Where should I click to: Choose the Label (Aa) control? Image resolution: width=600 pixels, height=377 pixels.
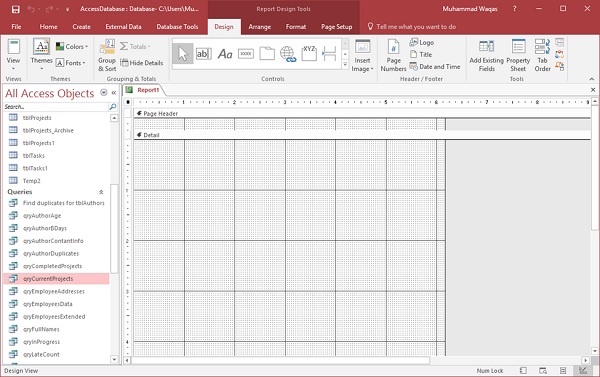225,54
